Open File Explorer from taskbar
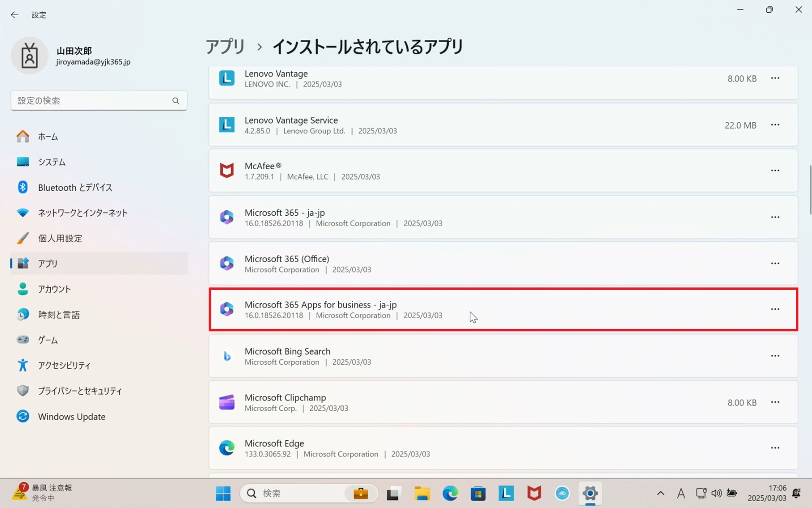 pyautogui.click(x=422, y=493)
